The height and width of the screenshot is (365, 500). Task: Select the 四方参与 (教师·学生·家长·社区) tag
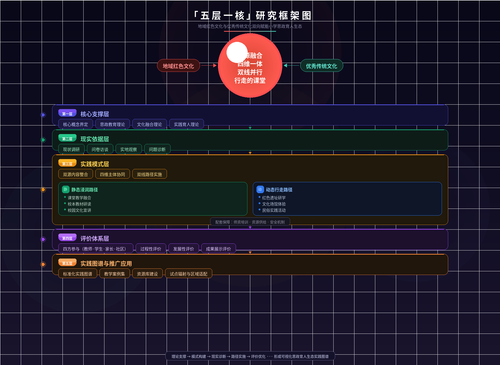(x=95, y=249)
